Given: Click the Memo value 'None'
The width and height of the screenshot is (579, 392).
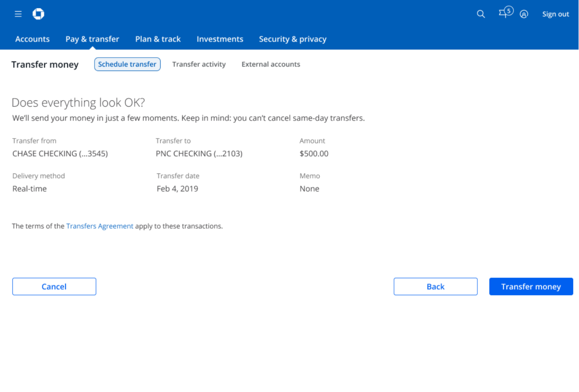Looking at the screenshot, I should pyautogui.click(x=309, y=189).
